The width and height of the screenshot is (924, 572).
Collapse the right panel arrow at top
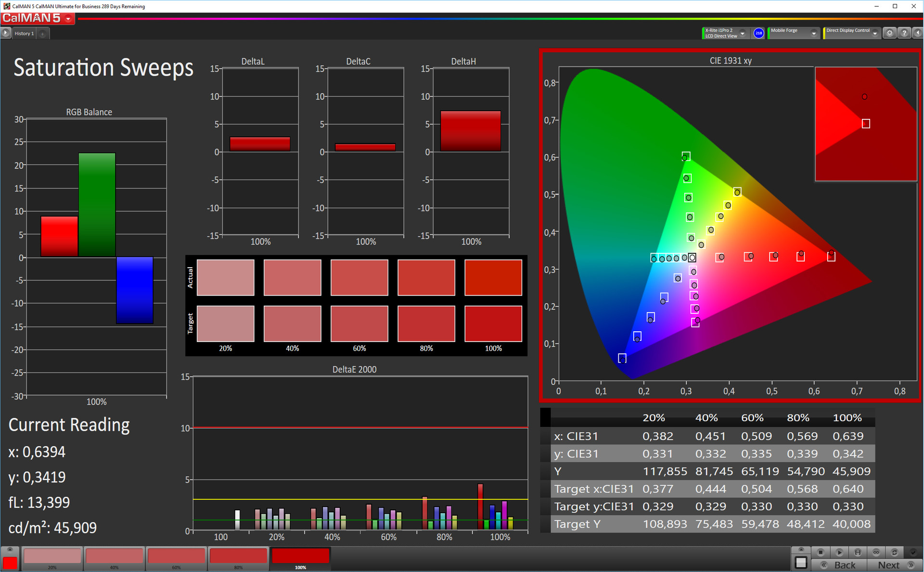click(918, 33)
